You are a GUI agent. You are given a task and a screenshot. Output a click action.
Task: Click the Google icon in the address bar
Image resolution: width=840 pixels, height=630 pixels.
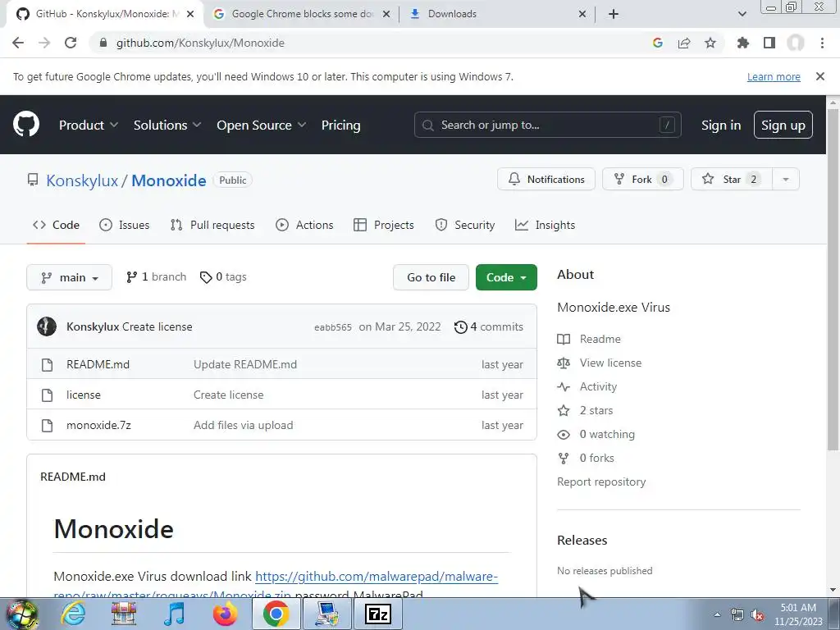point(658,43)
